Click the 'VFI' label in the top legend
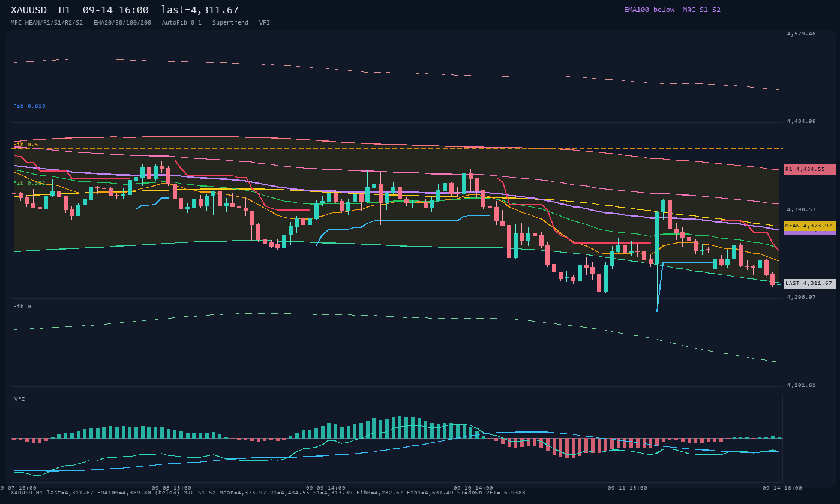 (265, 23)
